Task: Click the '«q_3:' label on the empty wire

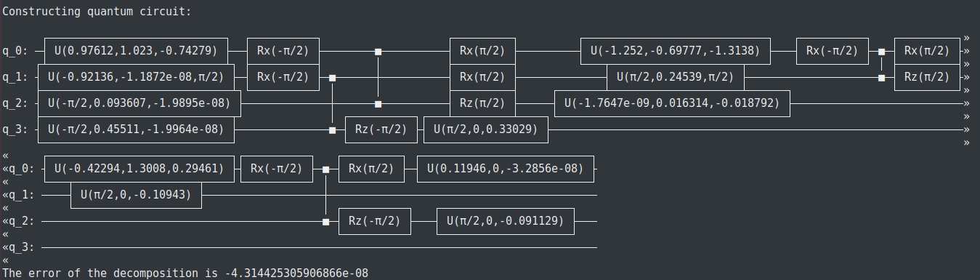Action: click(x=18, y=247)
